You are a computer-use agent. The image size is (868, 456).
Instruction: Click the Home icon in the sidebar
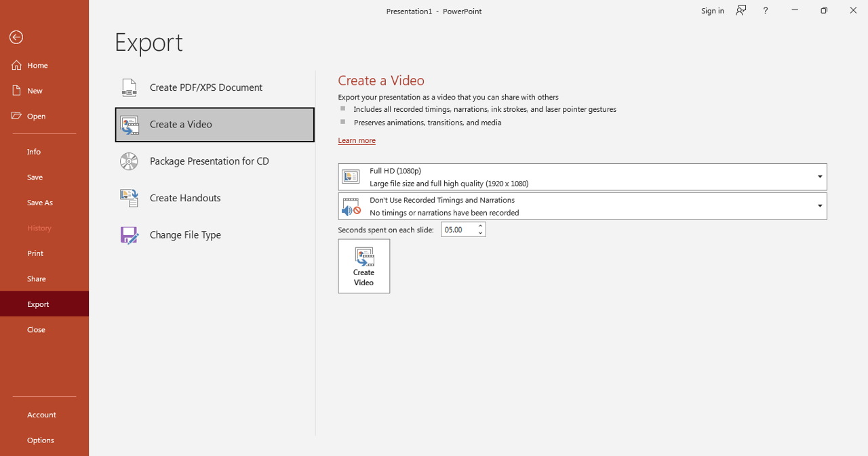[x=17, y=65]
